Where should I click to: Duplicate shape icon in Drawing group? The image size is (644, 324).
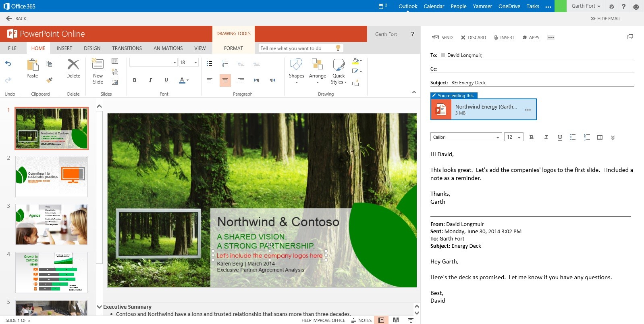click(355, 83)
